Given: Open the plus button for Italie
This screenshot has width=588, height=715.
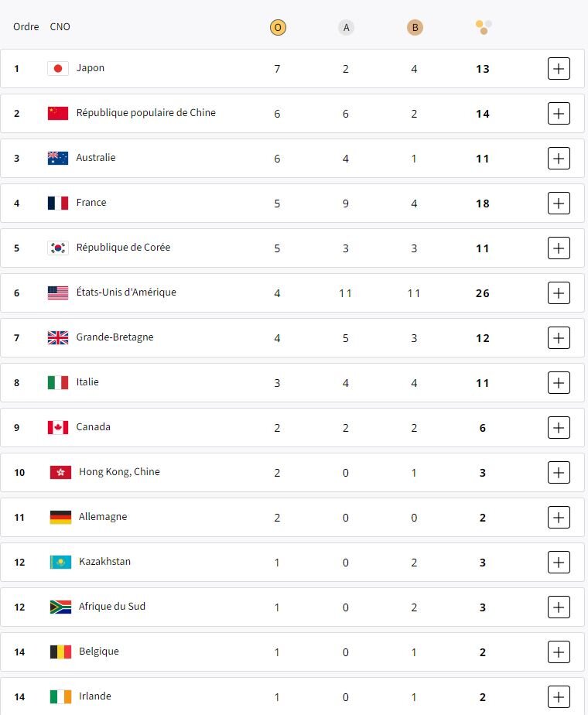Looking at the screenshot, I should click(559, 383).
